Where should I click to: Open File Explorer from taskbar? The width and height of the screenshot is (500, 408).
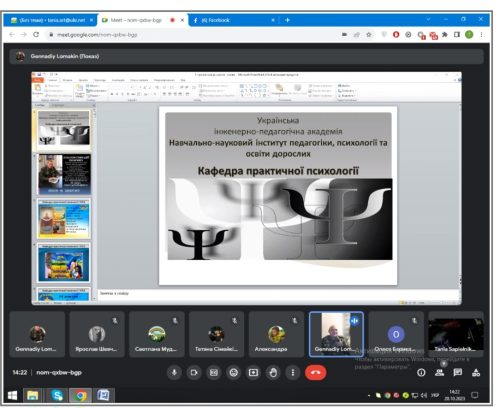click(x=33, y=396)
